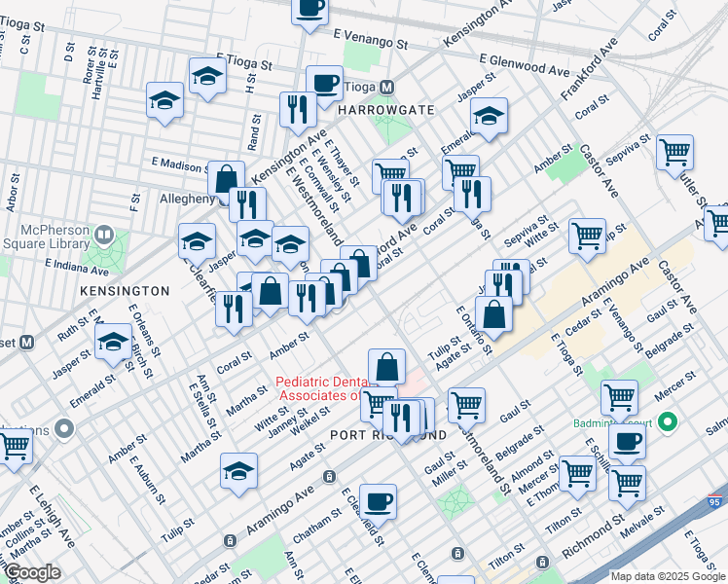
Task: Open the restaurant marker beside Allegheny station
Action: (x=248, y=204)
